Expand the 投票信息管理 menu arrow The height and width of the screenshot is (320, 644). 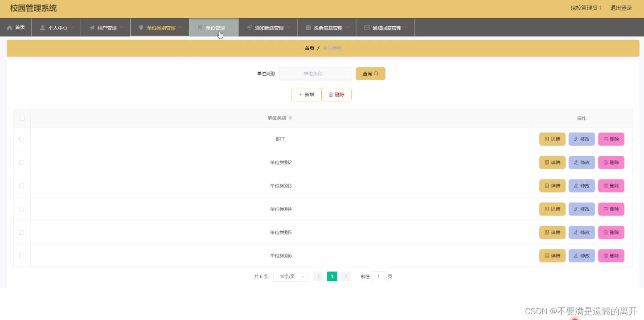(347, 27)
